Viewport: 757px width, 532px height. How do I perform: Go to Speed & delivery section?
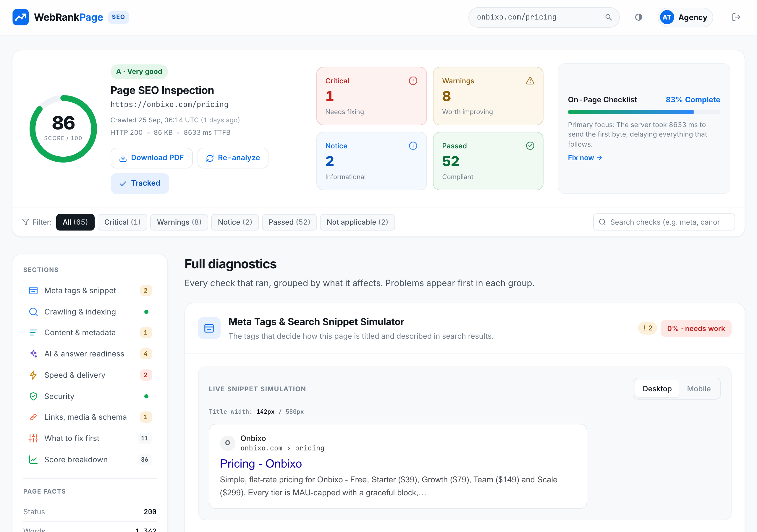(90, 375)
